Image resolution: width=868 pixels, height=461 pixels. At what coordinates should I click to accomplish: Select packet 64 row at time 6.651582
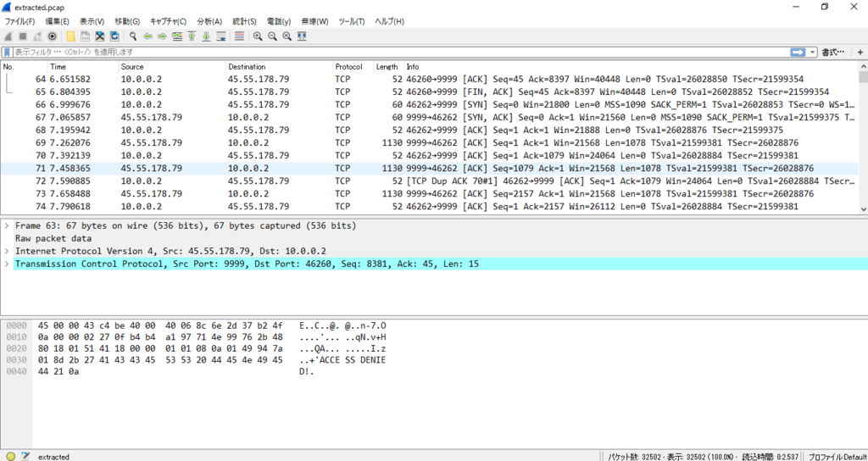(x=430, y=79)
